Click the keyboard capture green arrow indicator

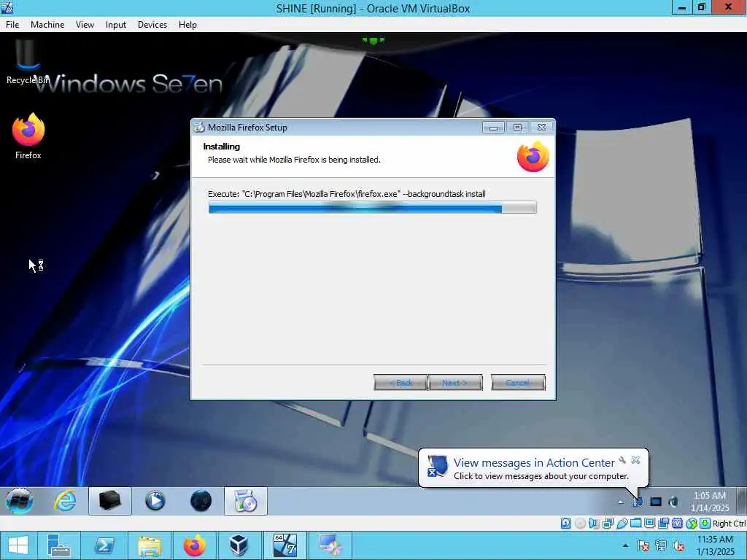(x=705, y=524)
